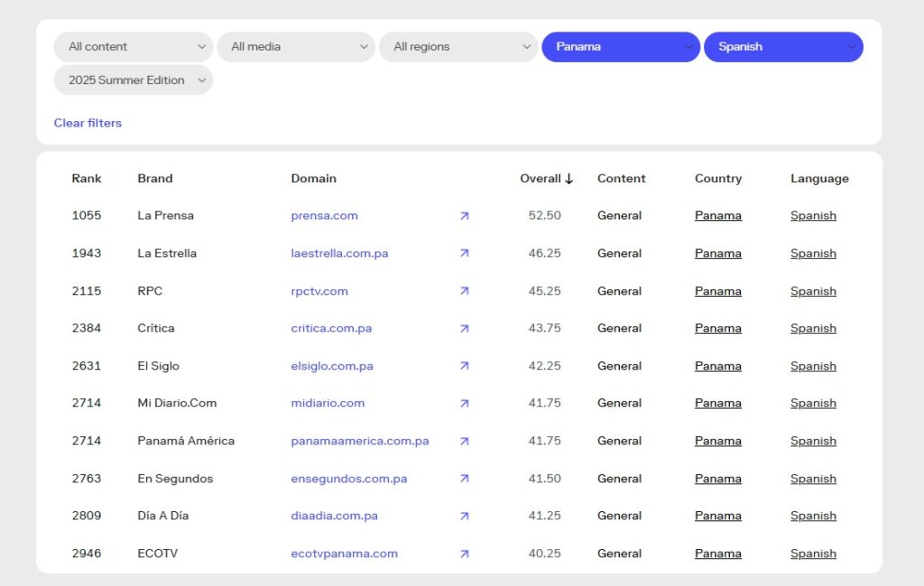Open external link icon for prensa.com
Image resolution: width=924 pixels, height=586 pixels.
click(465, 216)
